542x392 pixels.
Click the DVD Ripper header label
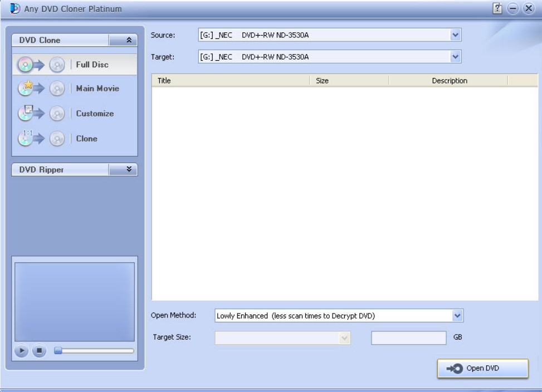41,170
